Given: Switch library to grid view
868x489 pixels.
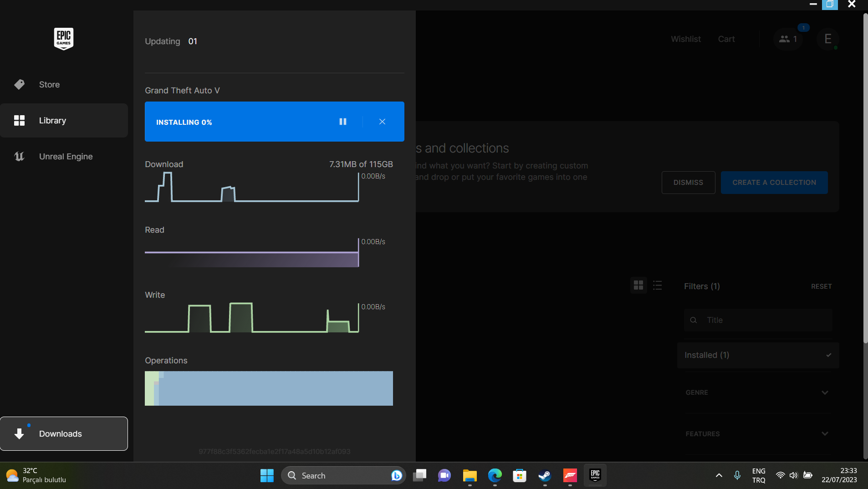Looking at the screenshot, I should pyautogui.click(x=638, y=285).
